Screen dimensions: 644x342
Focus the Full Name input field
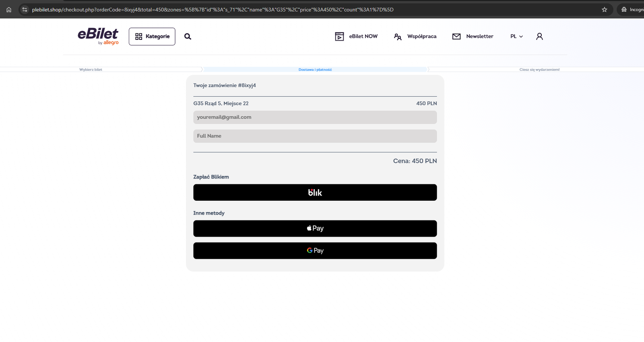click(x=315, y=136)
